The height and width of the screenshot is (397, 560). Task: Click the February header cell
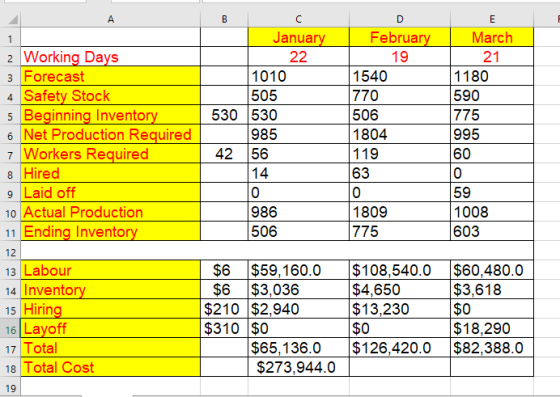pos(400,37)
